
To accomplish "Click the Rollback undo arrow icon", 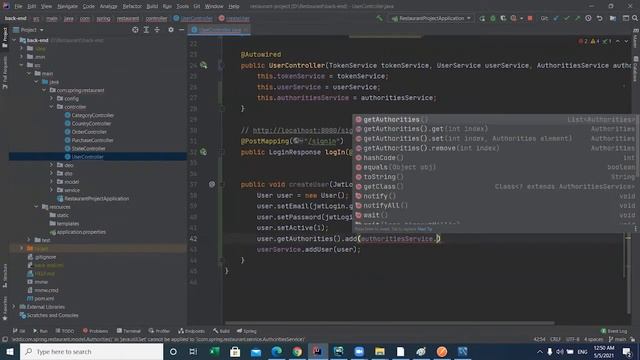I will coord(600,18).
